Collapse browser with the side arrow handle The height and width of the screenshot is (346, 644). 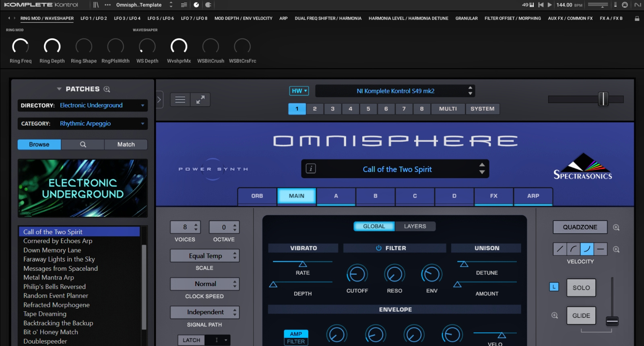159,99
